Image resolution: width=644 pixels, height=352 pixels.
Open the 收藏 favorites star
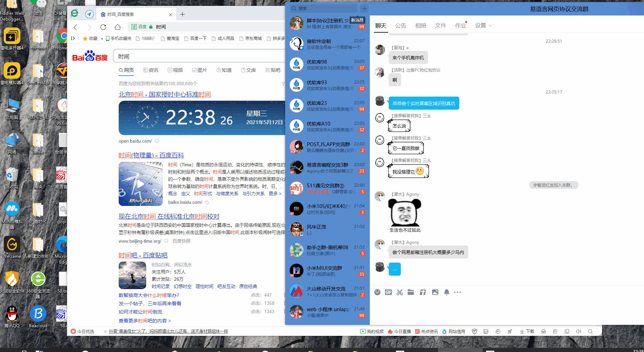[90, 38]
